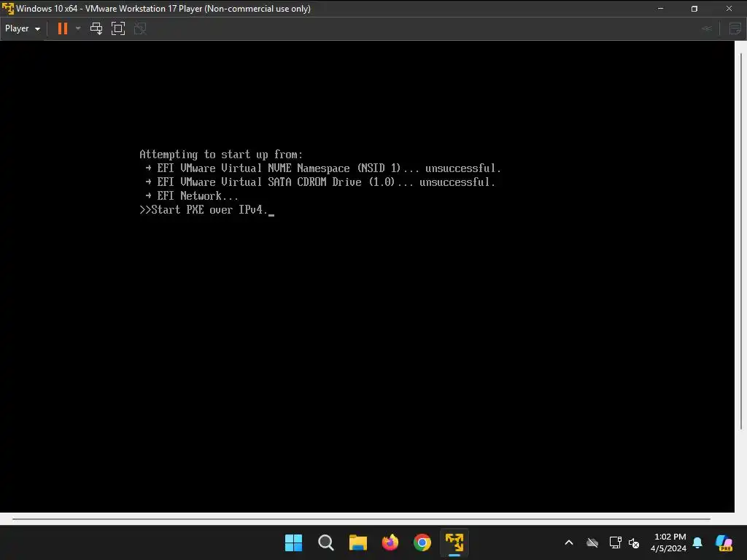Click the vertical scrollbar of the VM window
This screenshot has height=560, width=747.
[x=741, y=241]
